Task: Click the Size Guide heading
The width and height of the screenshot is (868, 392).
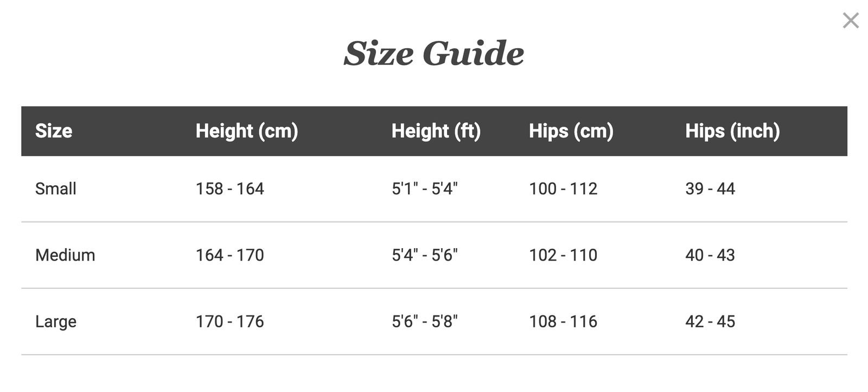Action: [434, 53]
